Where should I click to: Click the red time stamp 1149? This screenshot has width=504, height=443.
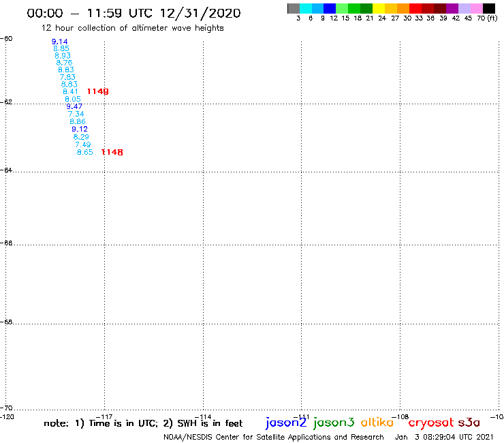coord(97,92)
